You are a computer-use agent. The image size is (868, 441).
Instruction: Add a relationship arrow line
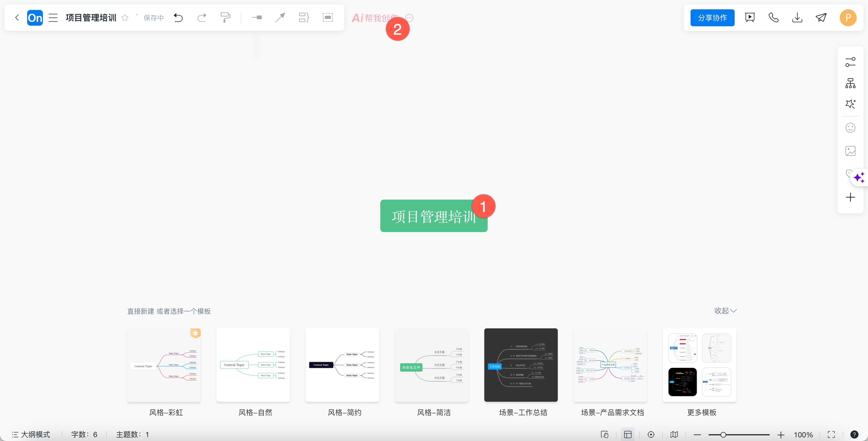(280, 18)
